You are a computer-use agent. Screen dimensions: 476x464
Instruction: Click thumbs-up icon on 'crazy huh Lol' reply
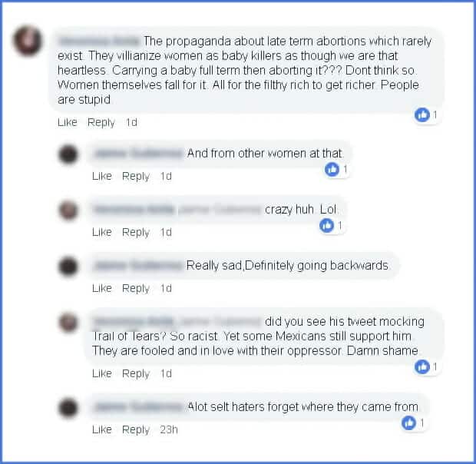tap(326, 225)
